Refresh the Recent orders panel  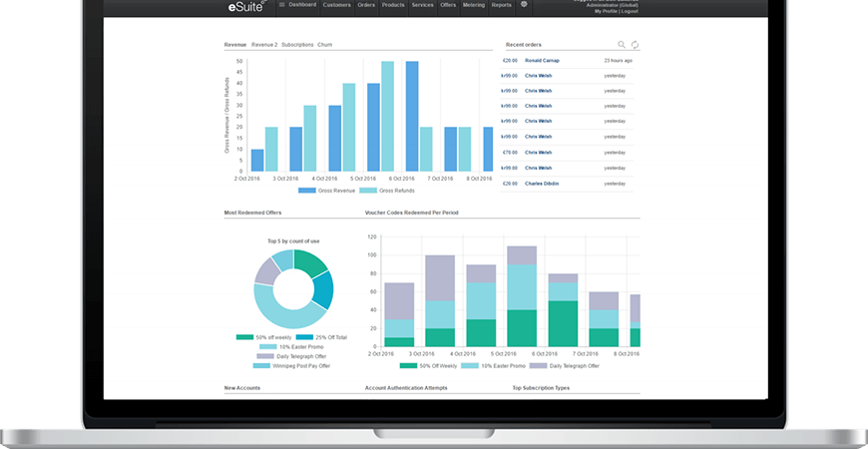point(635,45)
